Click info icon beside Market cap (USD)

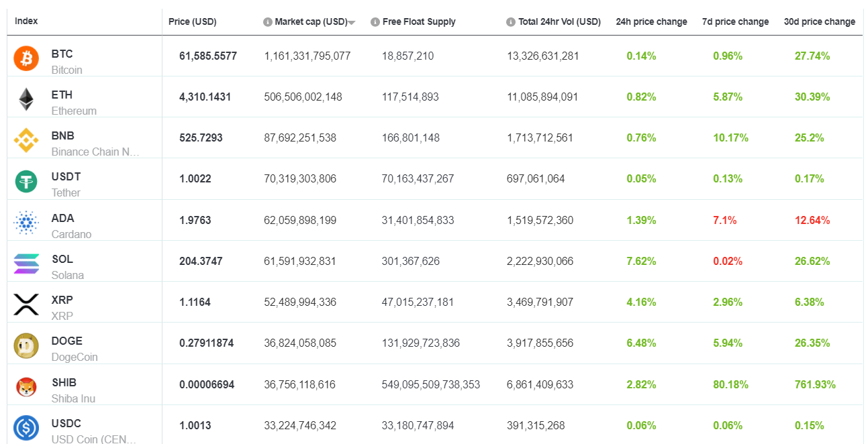[267, 22]
